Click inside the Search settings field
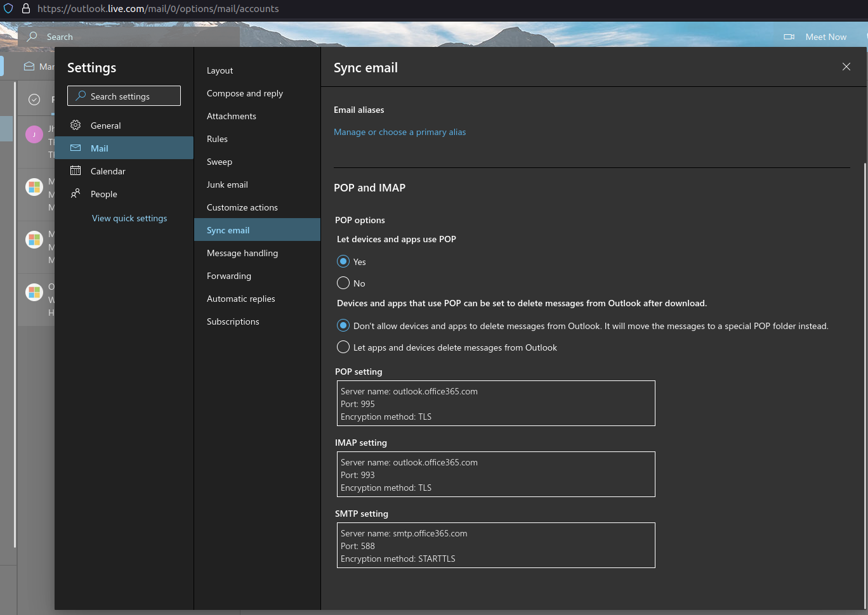 pos(124,96)
